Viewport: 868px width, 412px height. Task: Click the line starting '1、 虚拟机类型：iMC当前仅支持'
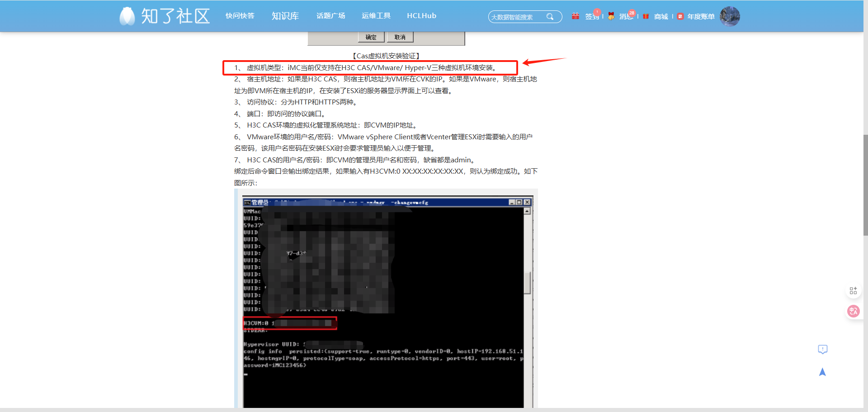[367, 68]
